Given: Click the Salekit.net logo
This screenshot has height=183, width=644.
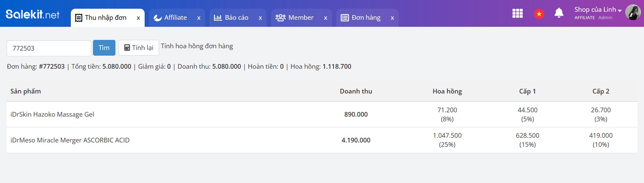Looking at the screenshot, I should (x=33, y=14).
